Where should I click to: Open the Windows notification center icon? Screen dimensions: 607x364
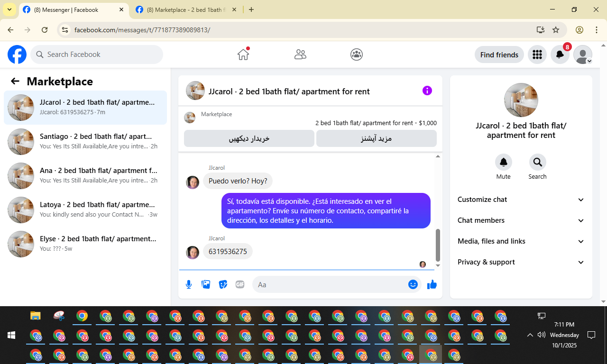[591, 335]
